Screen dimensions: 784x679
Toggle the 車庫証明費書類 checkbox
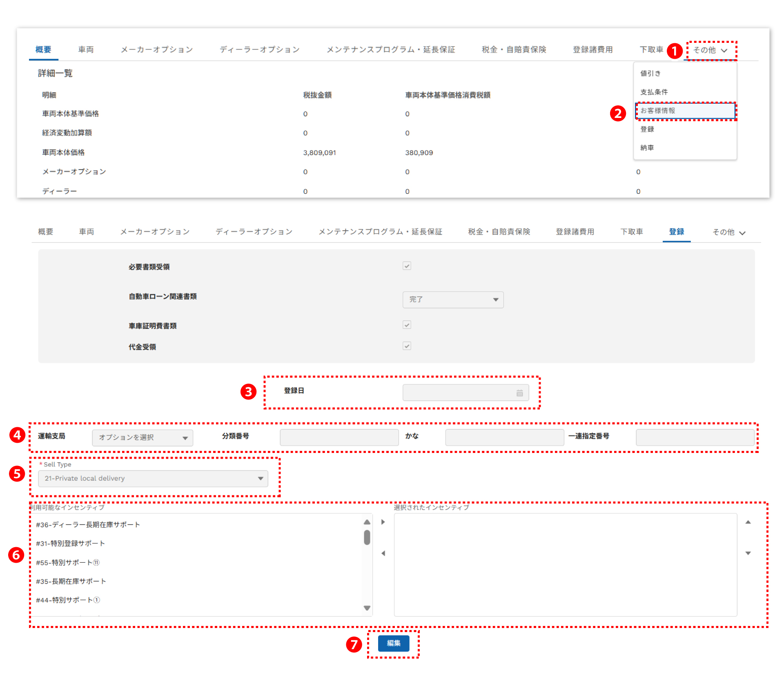(x=407, y=325)
